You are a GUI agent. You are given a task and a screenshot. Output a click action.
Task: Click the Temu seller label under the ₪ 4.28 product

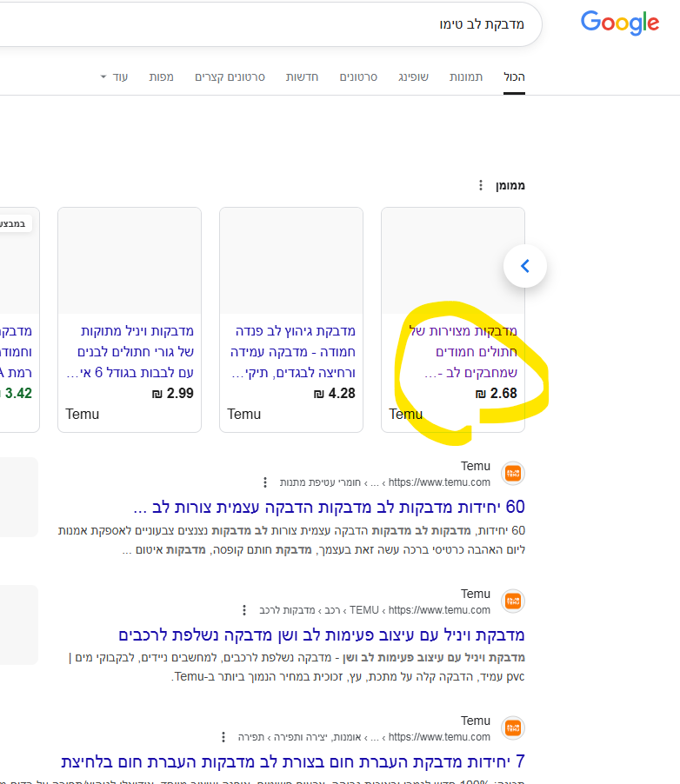(x=243, y=414)
